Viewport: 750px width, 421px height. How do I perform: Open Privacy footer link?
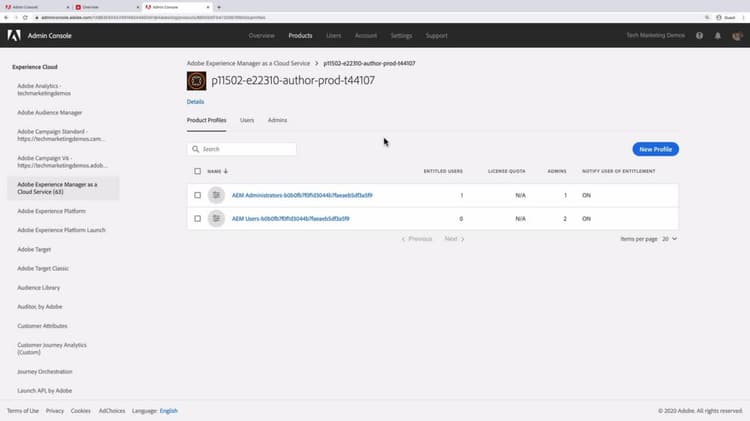[x=55, y=411]
